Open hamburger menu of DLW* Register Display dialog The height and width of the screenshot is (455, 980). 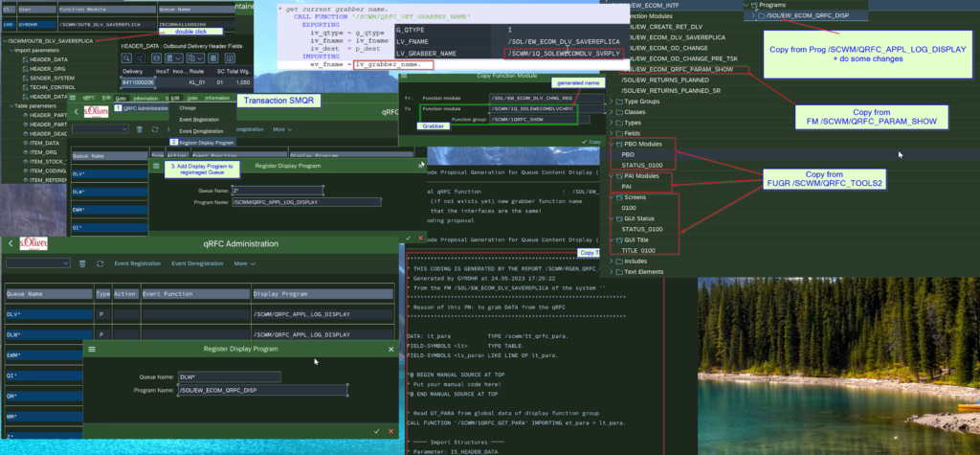tap(92, 350)
